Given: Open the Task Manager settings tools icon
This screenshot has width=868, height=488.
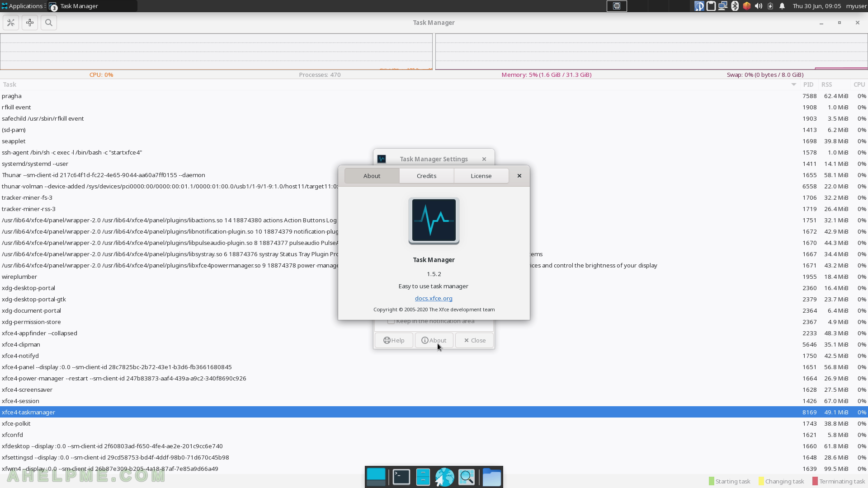Looking at the screenshot, I should [11, 23].
